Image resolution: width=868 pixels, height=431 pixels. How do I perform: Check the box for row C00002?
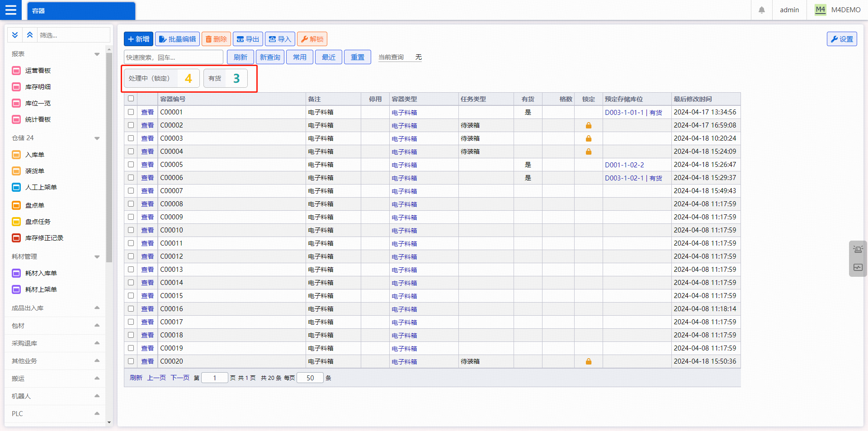(x=131, y=125)
